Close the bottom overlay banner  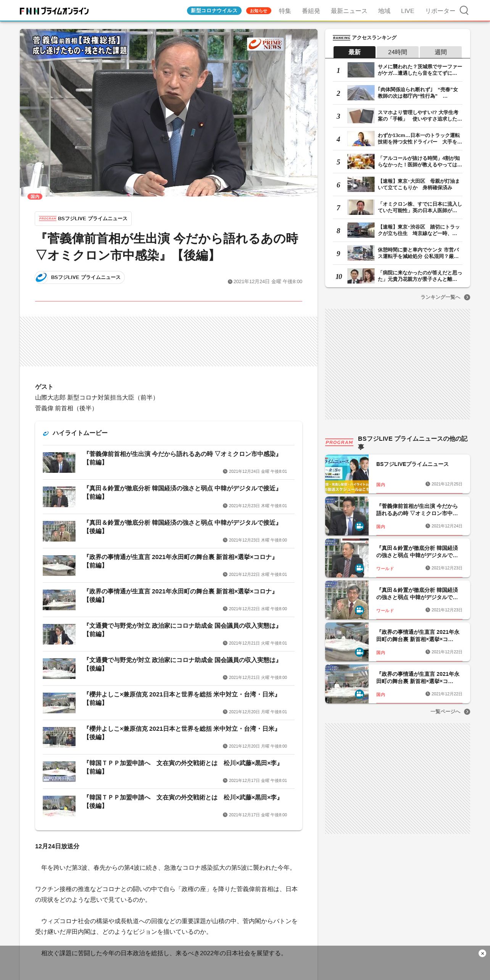tap(482, 953)
